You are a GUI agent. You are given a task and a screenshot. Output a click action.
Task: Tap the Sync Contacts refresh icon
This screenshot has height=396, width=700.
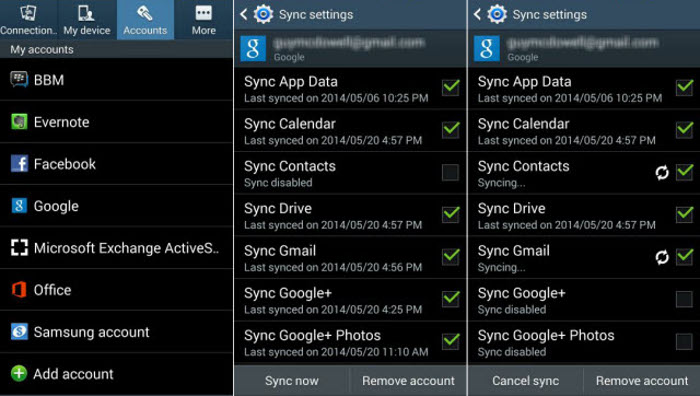coord(662,172)
